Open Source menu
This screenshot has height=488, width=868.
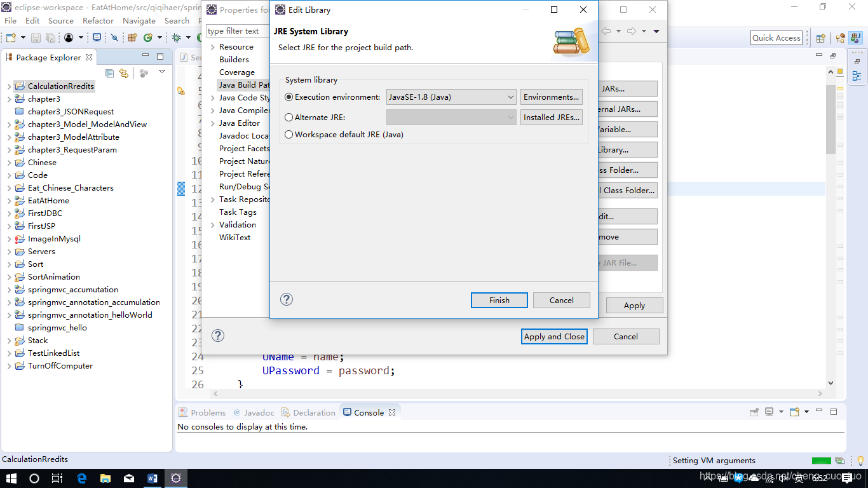tap(61, 20)
